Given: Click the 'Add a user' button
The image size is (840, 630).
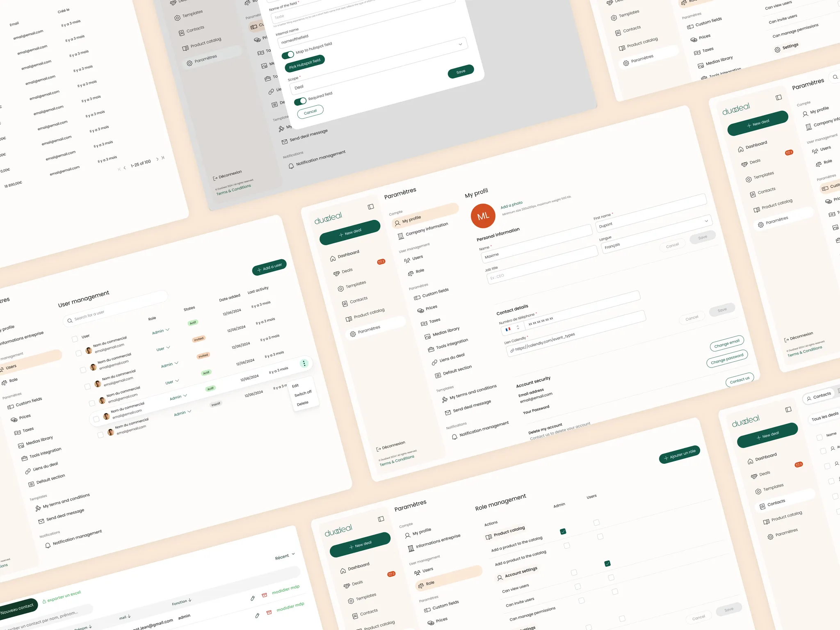Looking at the screenshot, I should tap(269, 267).
